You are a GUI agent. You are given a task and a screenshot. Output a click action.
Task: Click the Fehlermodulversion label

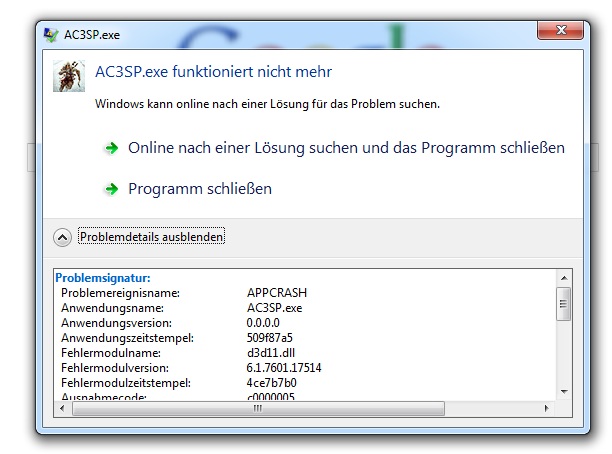click(115, 368)
